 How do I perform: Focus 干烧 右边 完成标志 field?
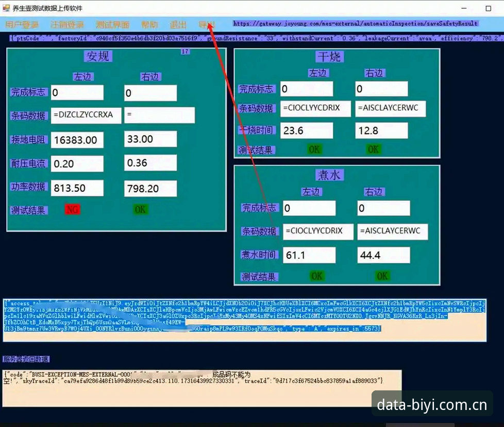tap(381, 89)
